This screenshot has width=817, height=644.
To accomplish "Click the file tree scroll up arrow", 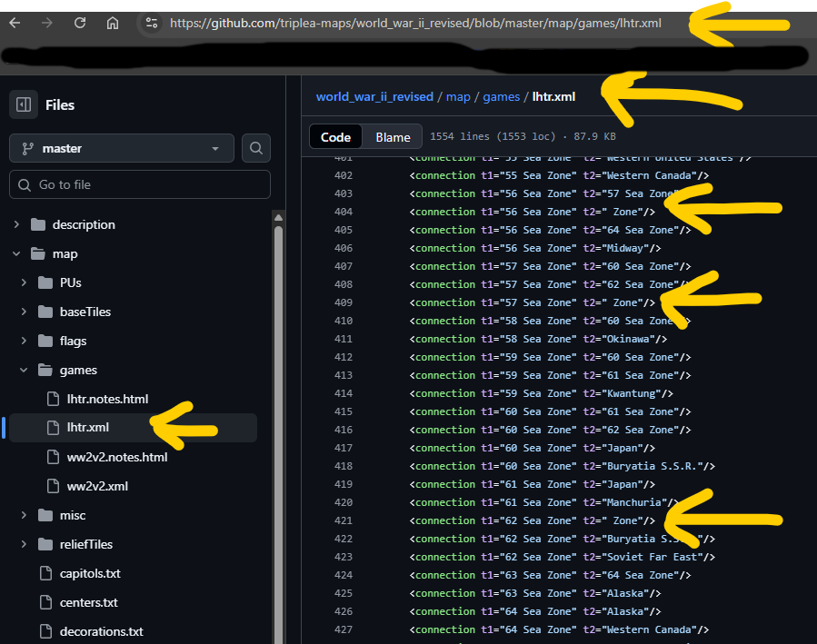I will [x=278, y=218].
